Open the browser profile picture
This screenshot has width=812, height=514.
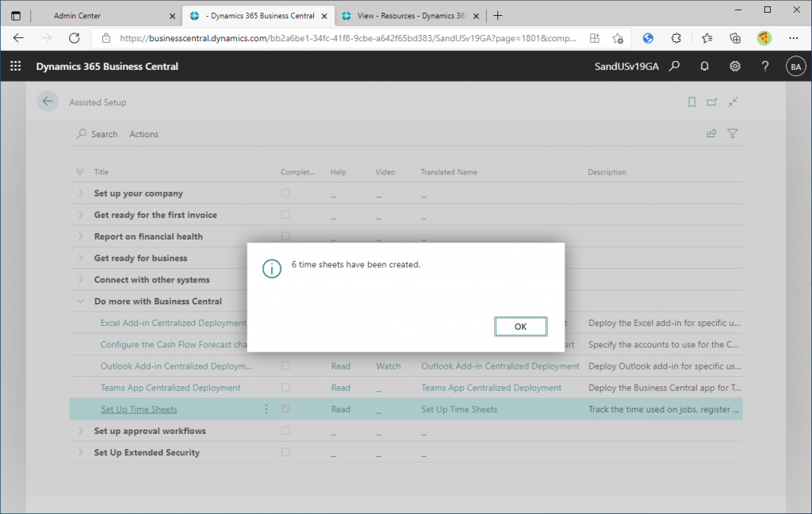tap(764, 38)
